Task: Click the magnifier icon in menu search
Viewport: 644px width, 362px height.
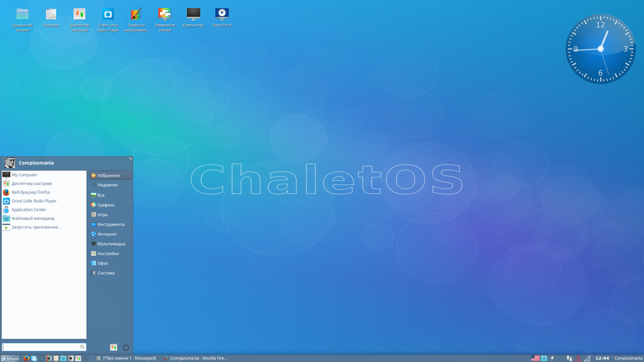Action: (82, 347)
